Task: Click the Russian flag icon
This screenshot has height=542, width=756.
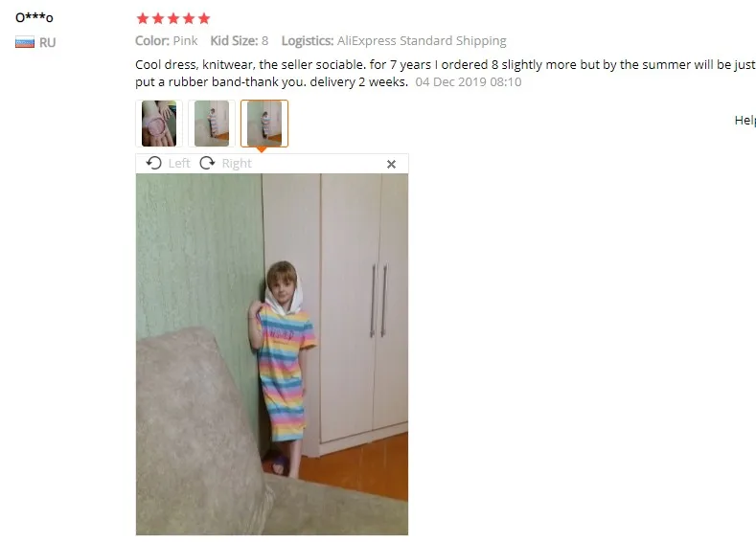Action: (x=25, y=42)
